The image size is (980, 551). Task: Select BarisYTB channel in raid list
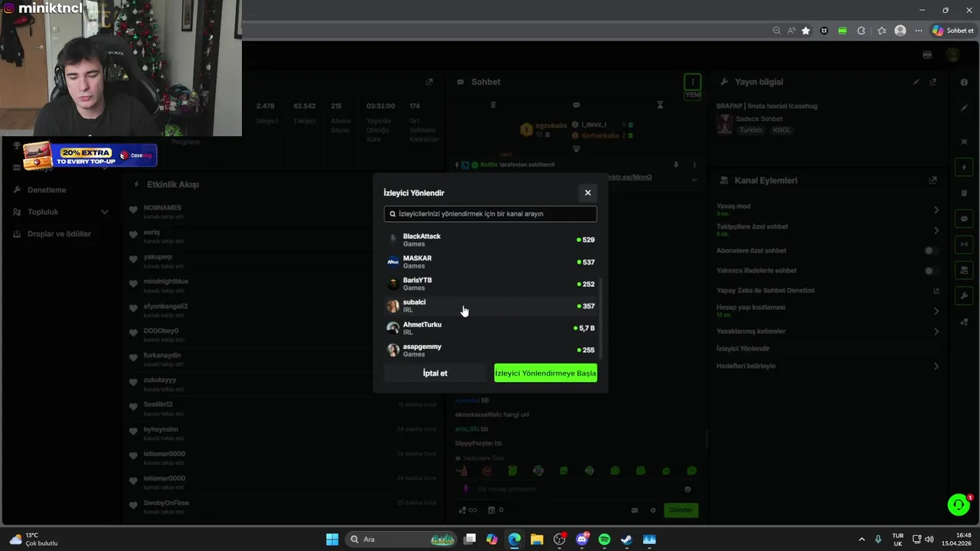click(490, 284)
